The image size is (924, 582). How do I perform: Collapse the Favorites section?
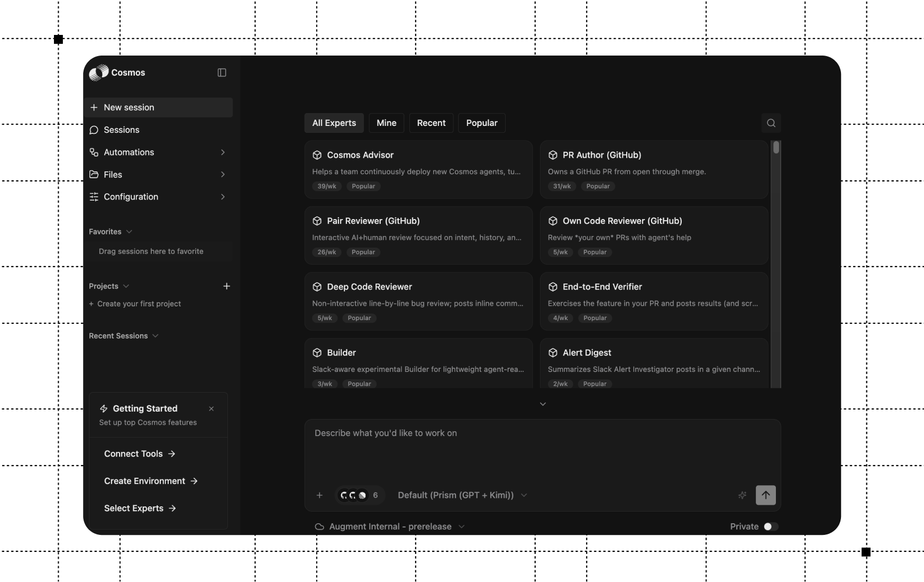[130, 232]
